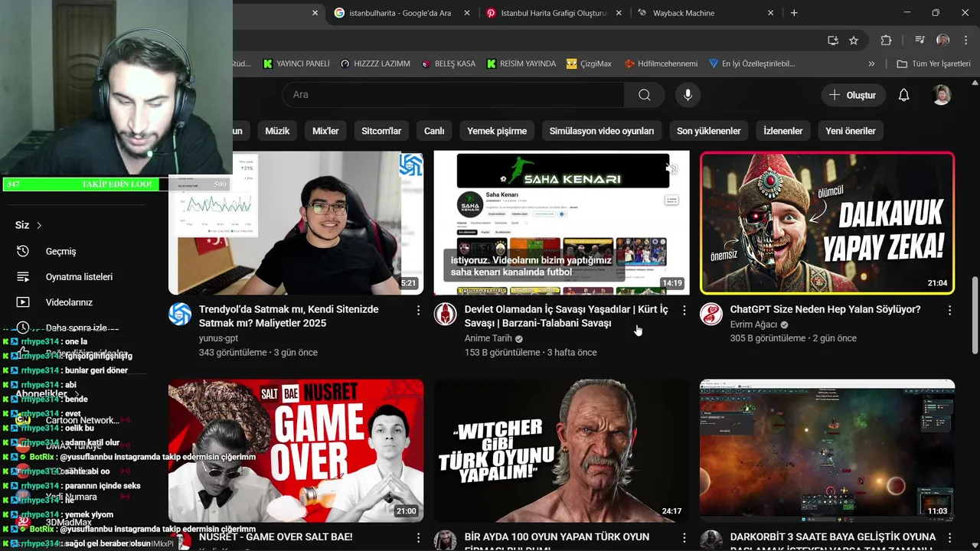Select the Son yüklenenler chip

click(x=709, y=131)
